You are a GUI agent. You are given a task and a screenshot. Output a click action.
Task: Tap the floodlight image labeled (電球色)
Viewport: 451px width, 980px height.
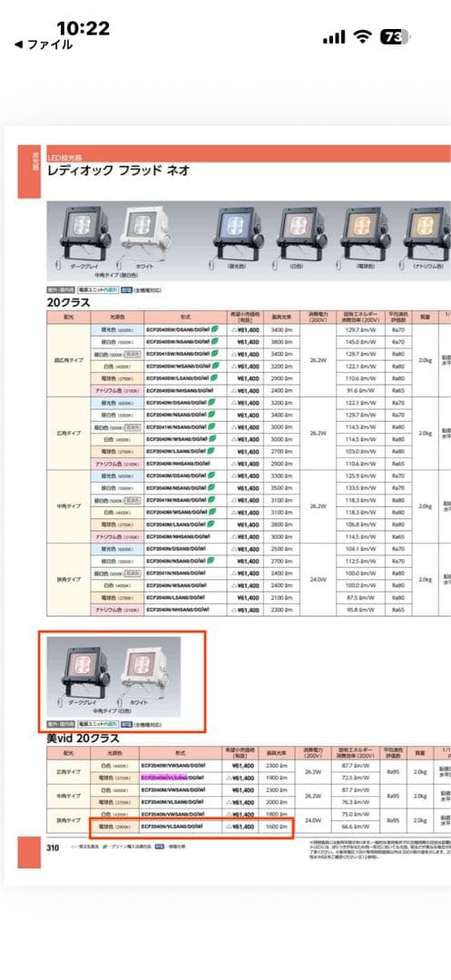pos(366,235)
